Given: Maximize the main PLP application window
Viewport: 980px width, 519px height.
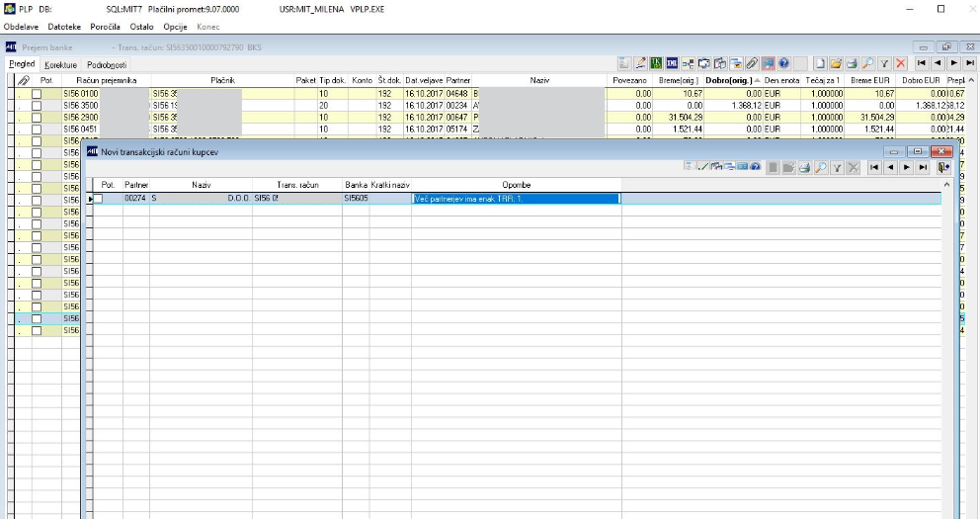Looking at the screenshot, I should [940, 9].
